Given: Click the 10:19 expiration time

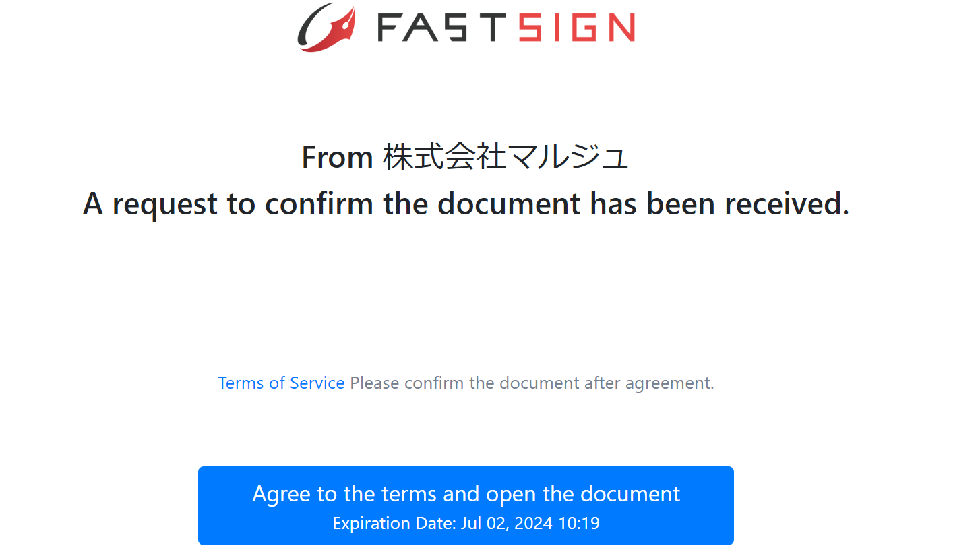Looking at the screenshot, I should [579, 524].
